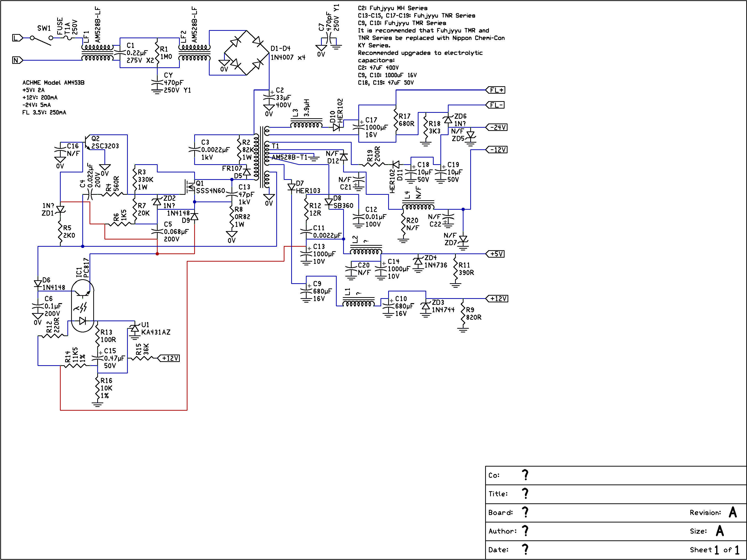Select the L2 inductor symbol
The image size is (747, 560).
pos(366,250)
